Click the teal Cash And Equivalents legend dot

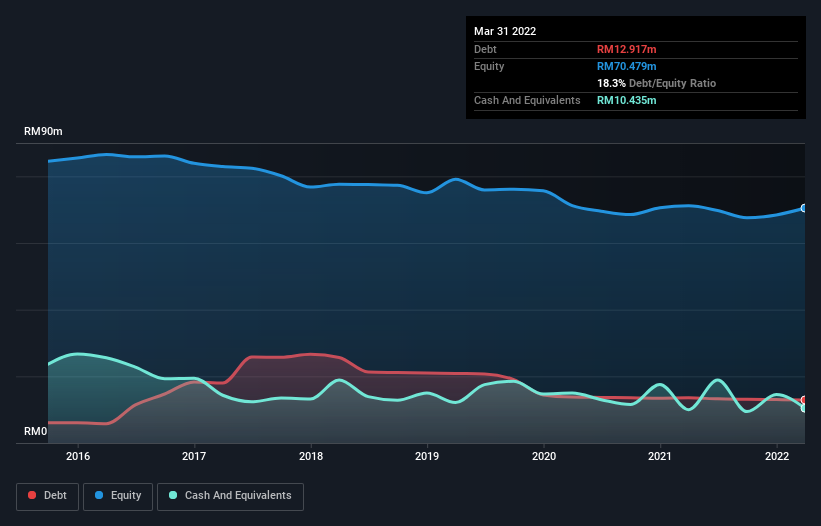click(x=173, y=495)
